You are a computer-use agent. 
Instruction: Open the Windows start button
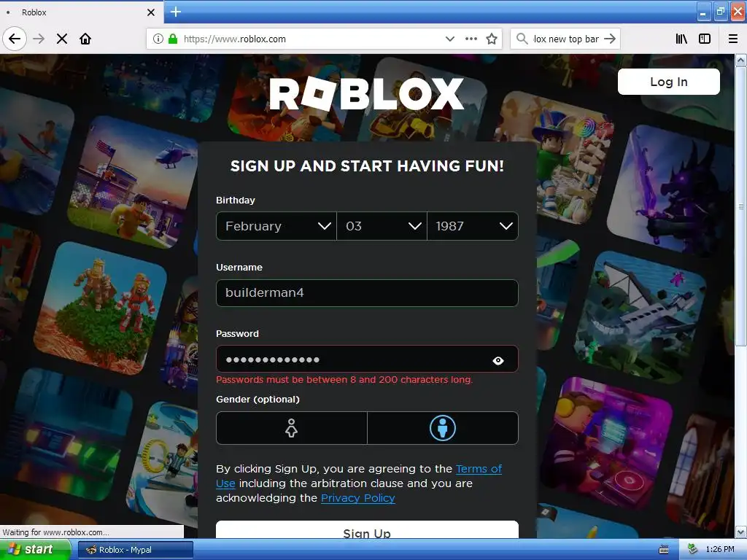point(35,550)
